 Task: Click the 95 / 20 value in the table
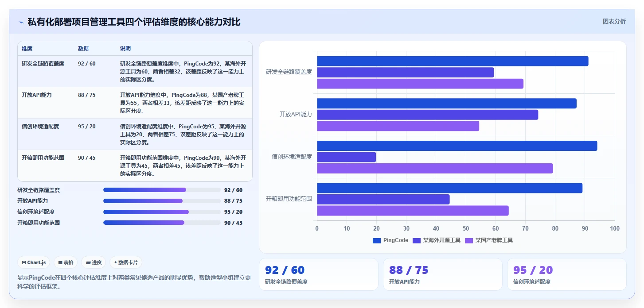point(86,127)
